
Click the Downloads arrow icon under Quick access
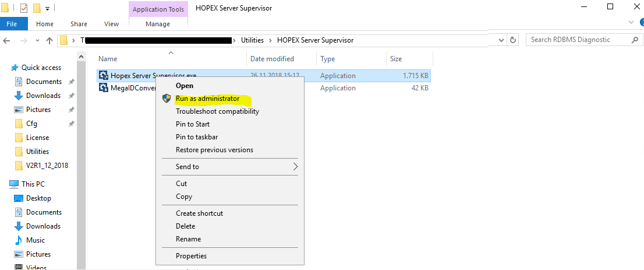tap(19, 96)
